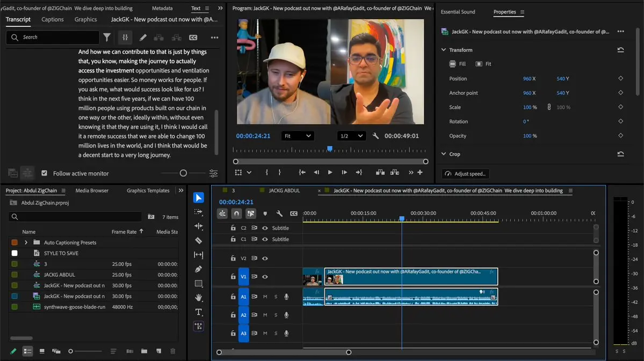The width and height of the screenshot is (644, 361).
Task: Open the 1/2 playback resolution dropdown
Action: 351,136
